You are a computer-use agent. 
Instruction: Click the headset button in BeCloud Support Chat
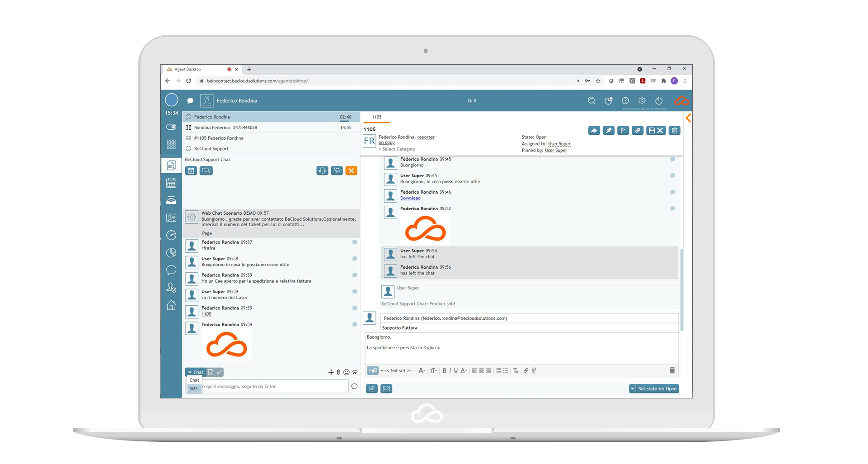[322, 170]
